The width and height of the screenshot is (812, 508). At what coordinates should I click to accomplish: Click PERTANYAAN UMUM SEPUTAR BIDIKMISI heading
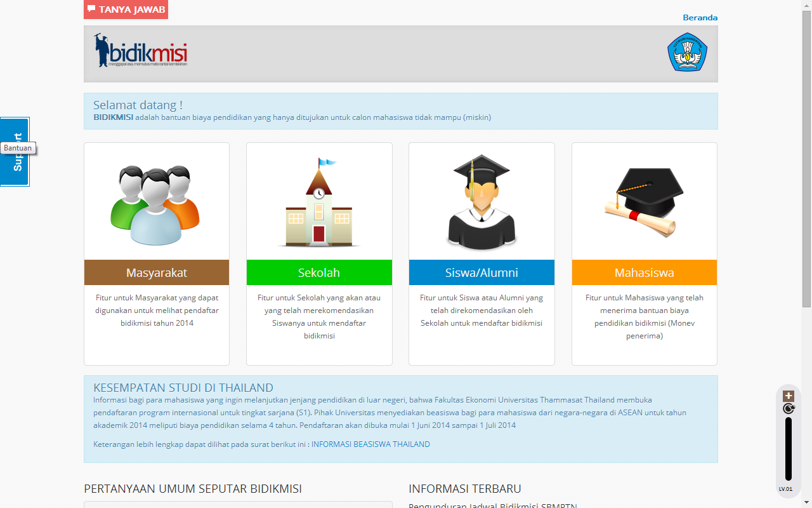(x=193, y=489)
